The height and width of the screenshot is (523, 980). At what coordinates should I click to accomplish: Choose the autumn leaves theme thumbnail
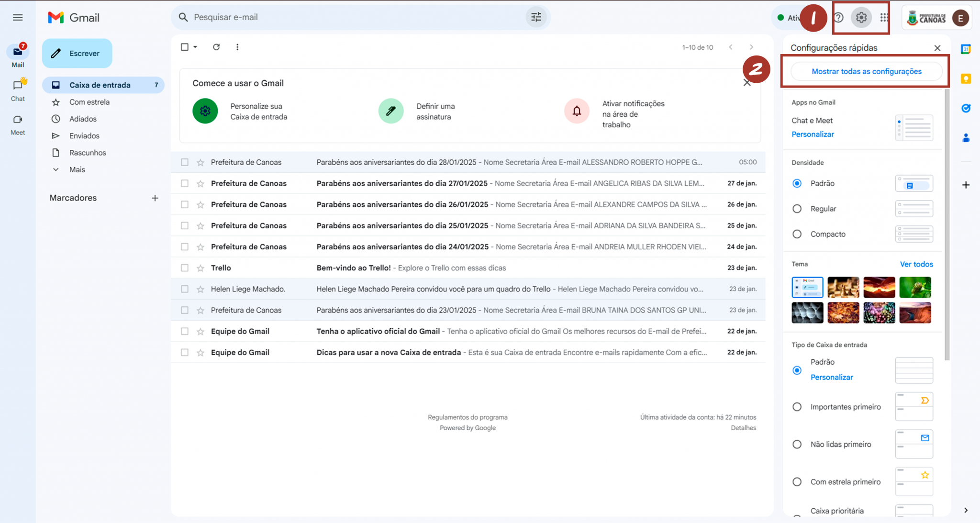(843, 312)
